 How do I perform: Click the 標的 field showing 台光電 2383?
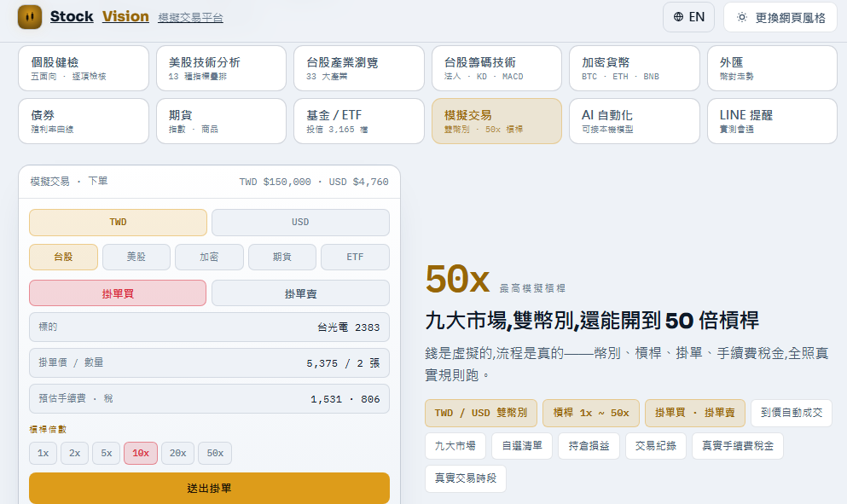209,327
